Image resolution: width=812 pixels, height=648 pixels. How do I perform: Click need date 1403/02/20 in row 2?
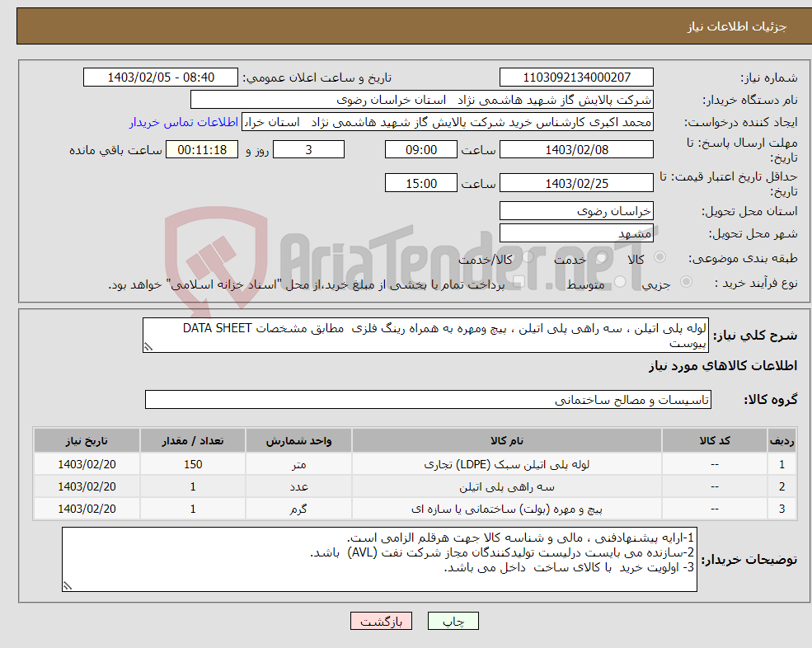[87, 487]
